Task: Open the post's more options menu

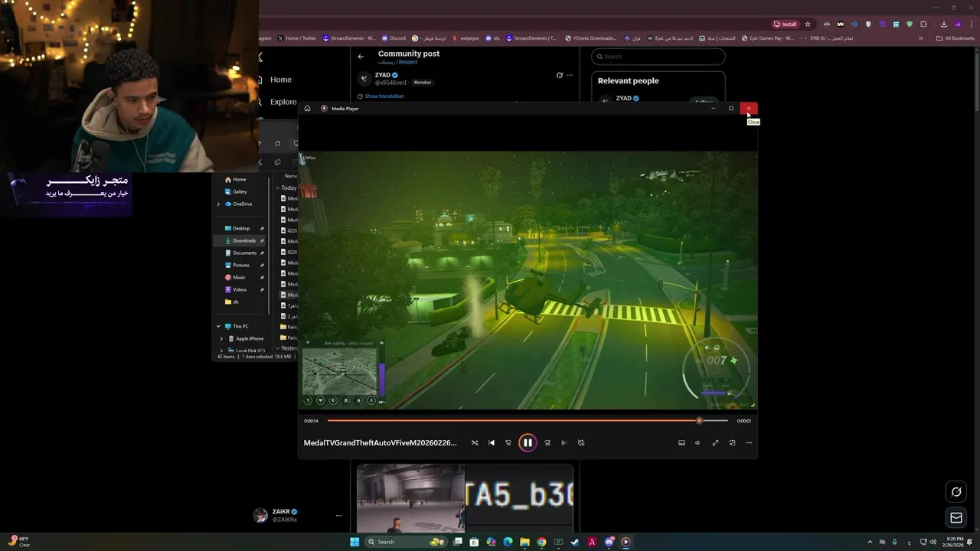Action: 570,75
